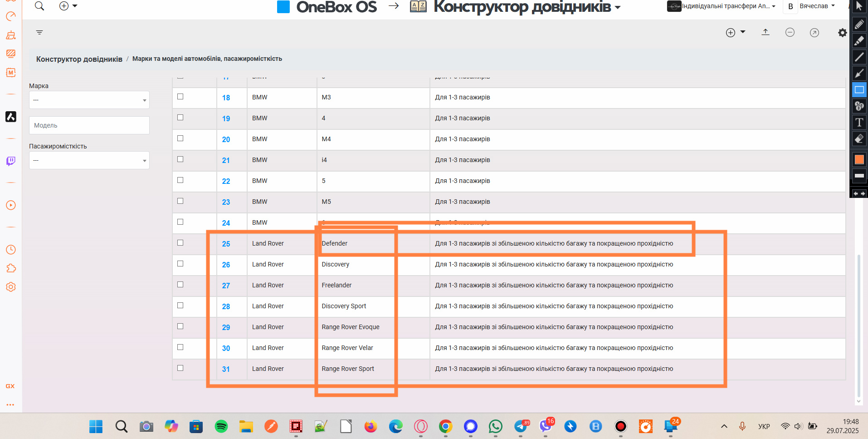
Task: Open the player play-circle icon in left sidebar
Action: [11, 205]
